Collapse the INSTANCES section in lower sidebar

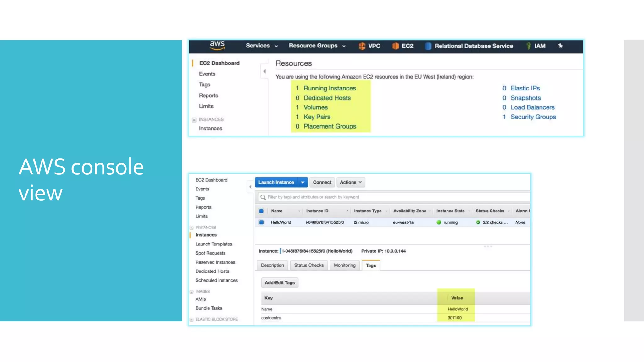point(192,228)
